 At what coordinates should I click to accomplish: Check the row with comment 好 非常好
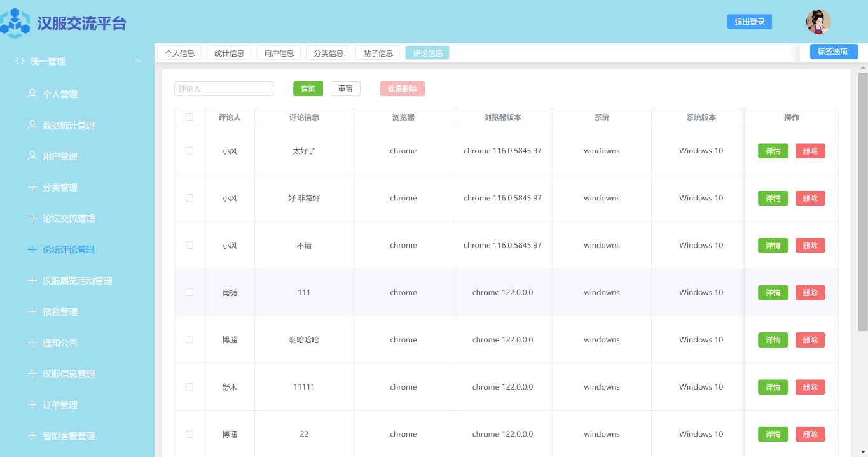189,198
